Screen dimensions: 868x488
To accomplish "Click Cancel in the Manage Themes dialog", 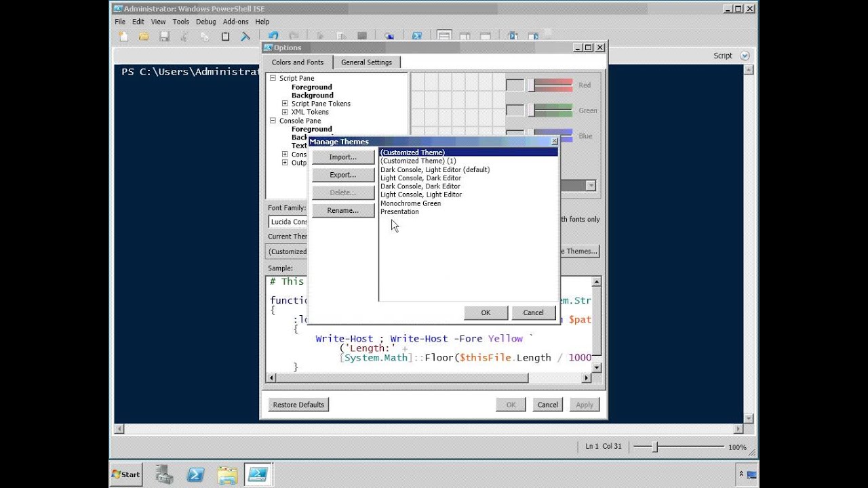I will (533, 312).
